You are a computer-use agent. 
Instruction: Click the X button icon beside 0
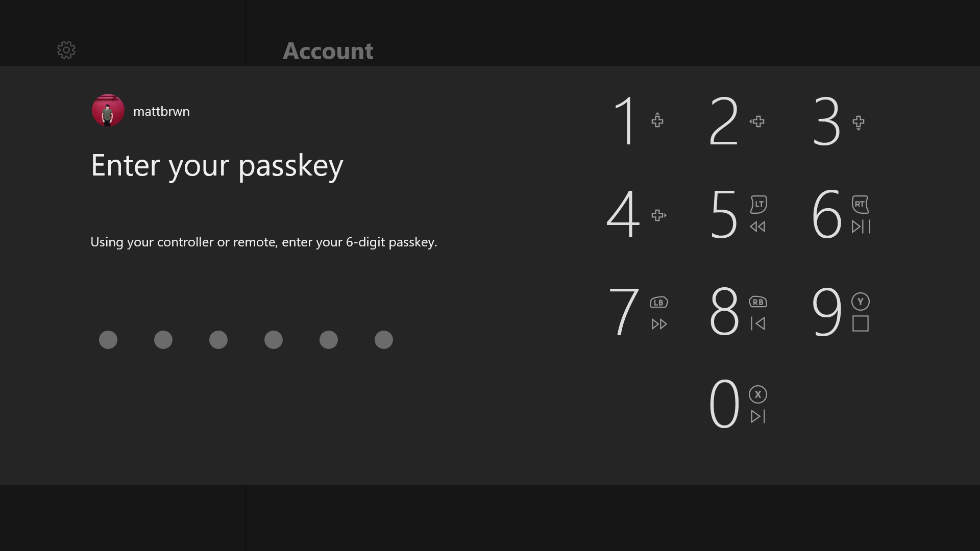758,394
